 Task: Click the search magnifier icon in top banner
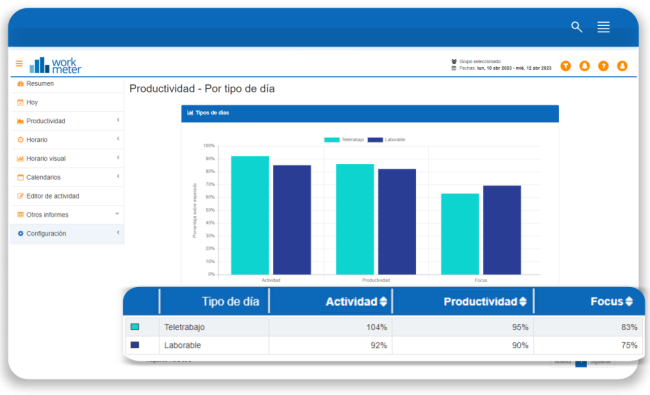577,27
